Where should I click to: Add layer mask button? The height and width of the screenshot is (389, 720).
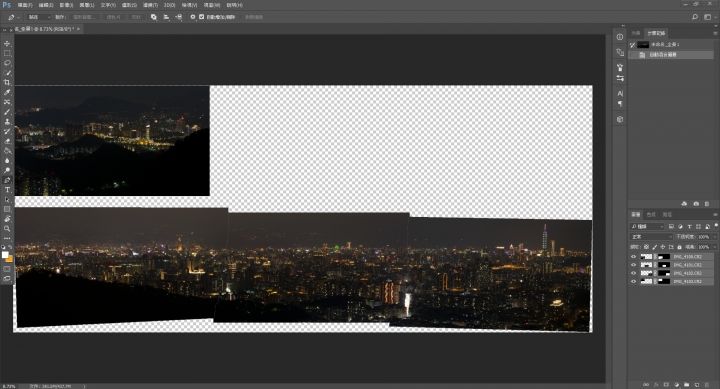point(666,384)
